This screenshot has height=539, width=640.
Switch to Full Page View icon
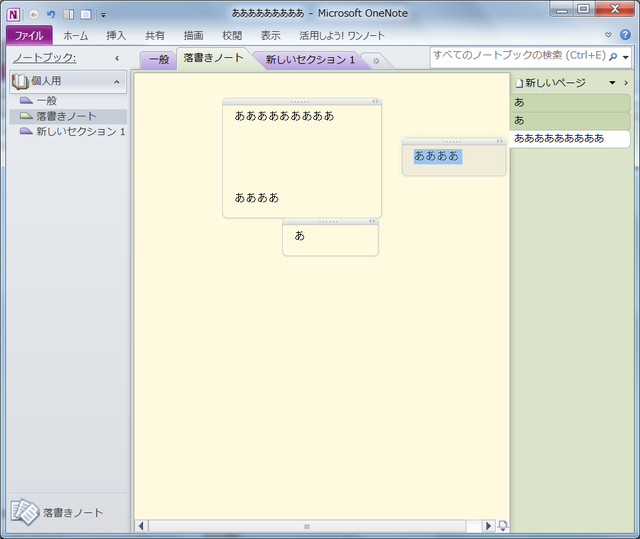point(86,15)
